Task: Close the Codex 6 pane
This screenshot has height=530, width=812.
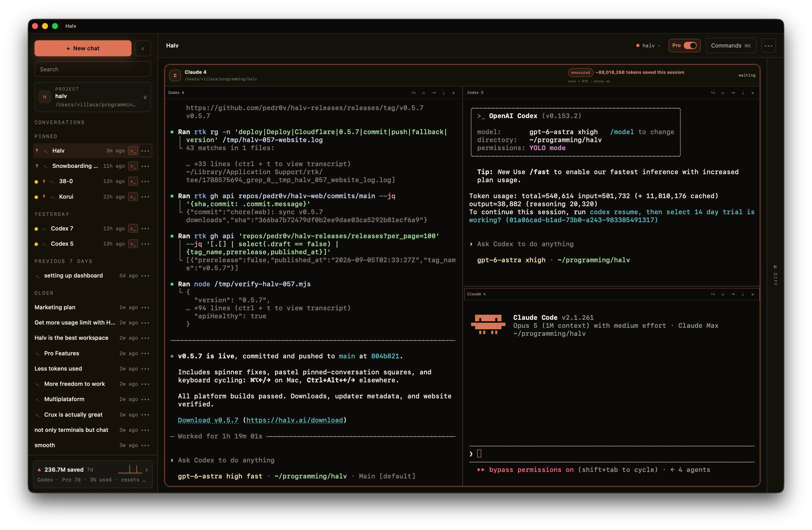Action: [x=453, y=93]
